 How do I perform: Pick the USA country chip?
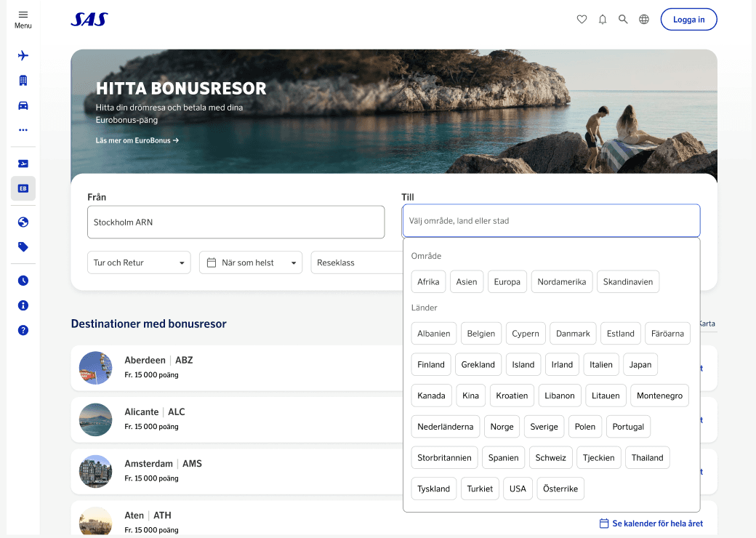[518, 489]
